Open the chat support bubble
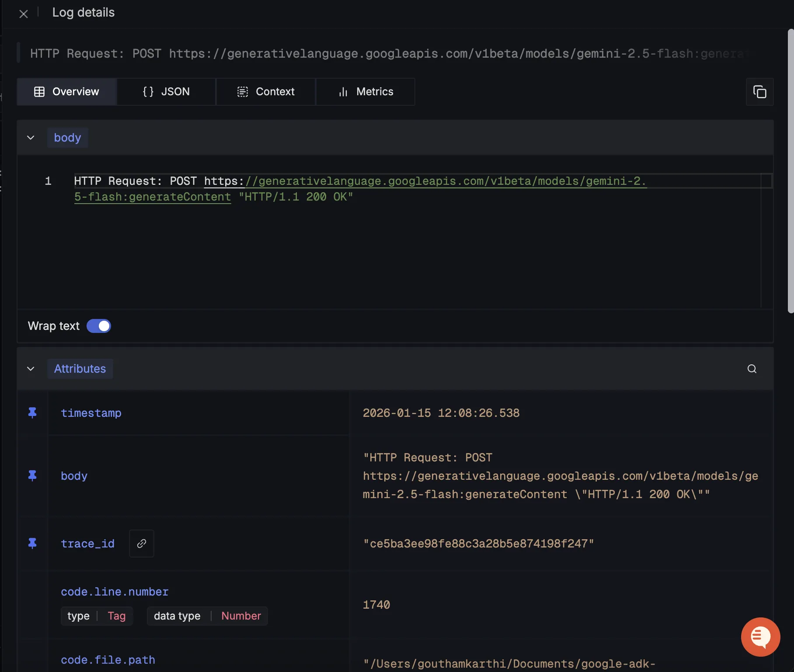 [760, 637]
